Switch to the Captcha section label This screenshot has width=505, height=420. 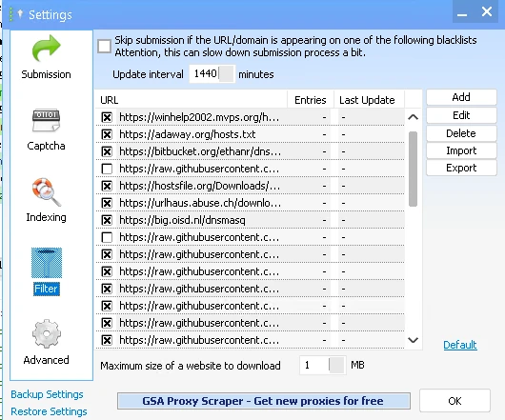[x=46, y=146]
